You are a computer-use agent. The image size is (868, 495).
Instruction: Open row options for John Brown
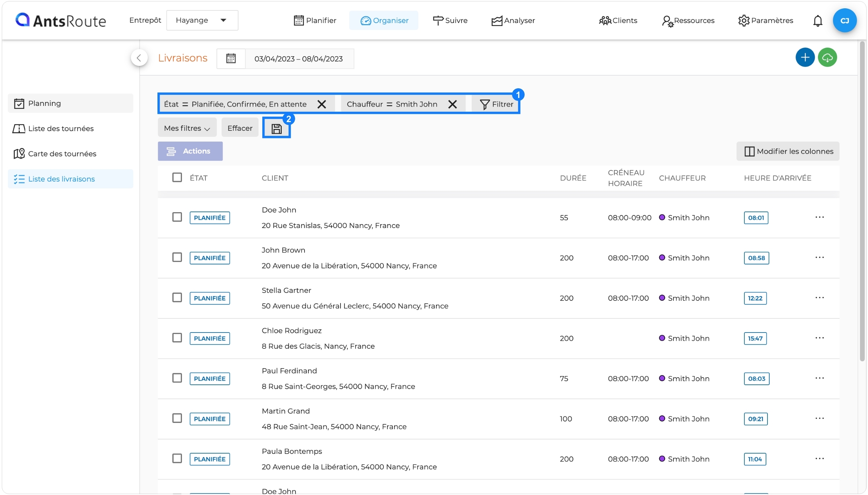coord(819,258)
